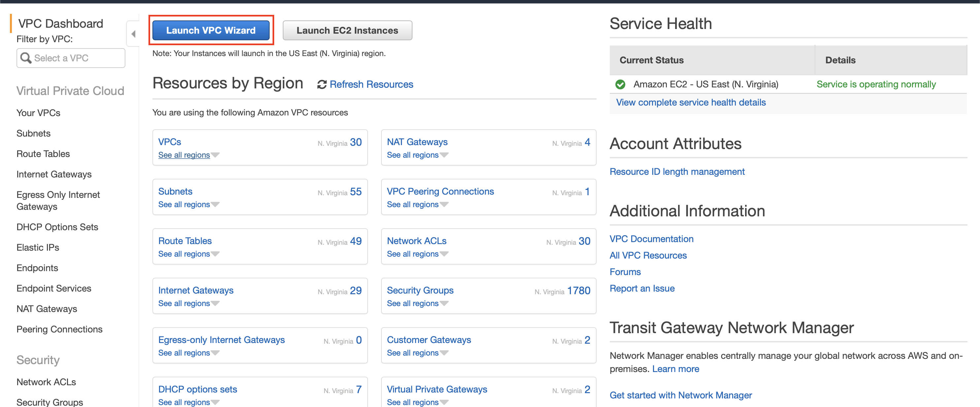Image resolution: width=980 pixels, height=407 pixels.
Task: Click the Refresh Resources link
Action: pos(371,84)
